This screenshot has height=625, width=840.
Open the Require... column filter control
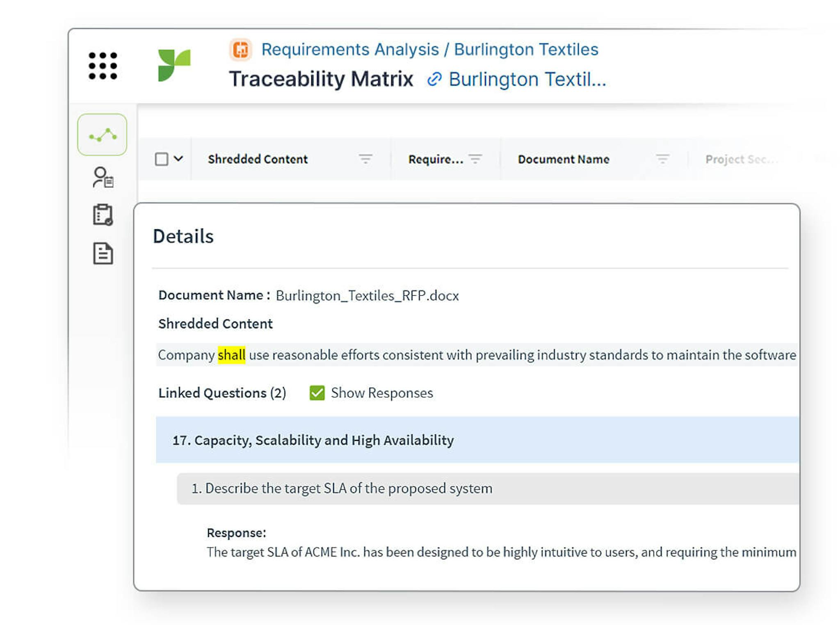click(x=476, y=157)
